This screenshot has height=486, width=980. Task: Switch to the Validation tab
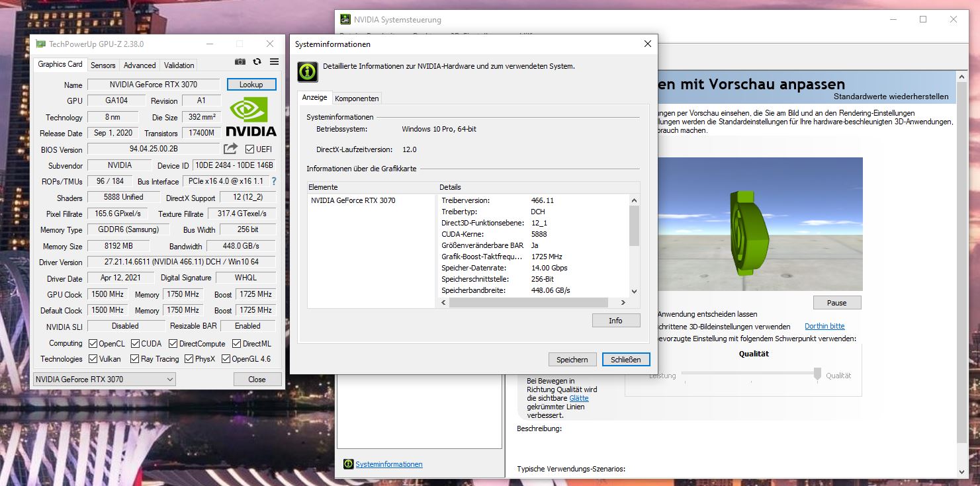tap(179, 65)
